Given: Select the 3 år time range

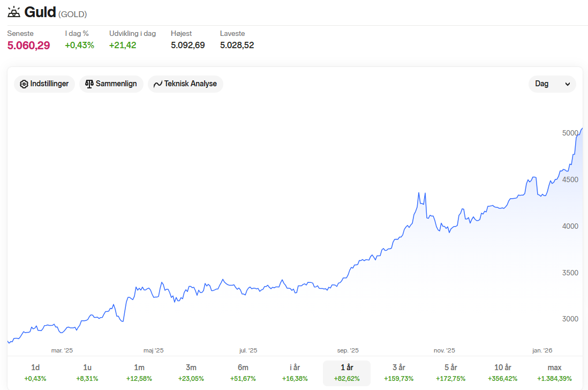Looking at the screenshot, I should [398, 373].
